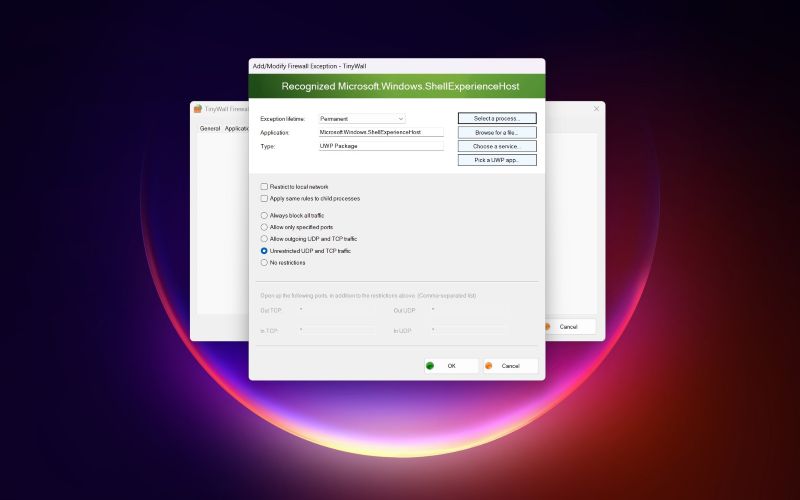
Task: Click the Choose a service button
Action: [x=497, y=146]
